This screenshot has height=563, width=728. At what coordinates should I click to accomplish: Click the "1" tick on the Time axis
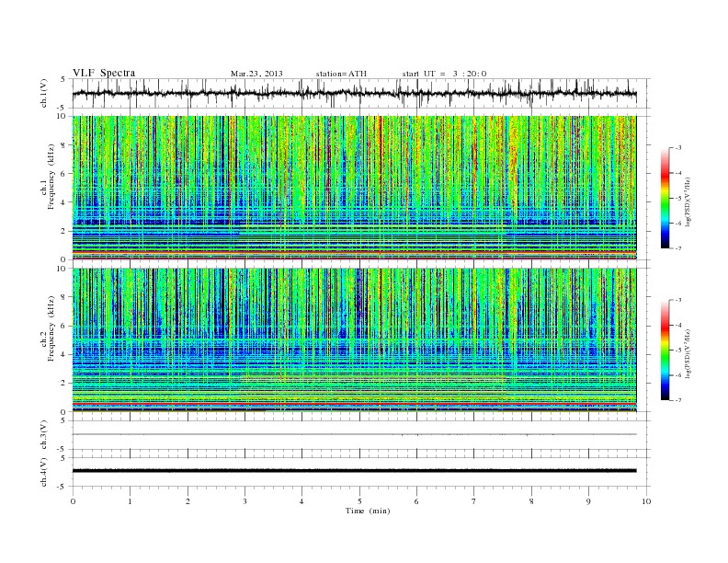pos(130,501)
